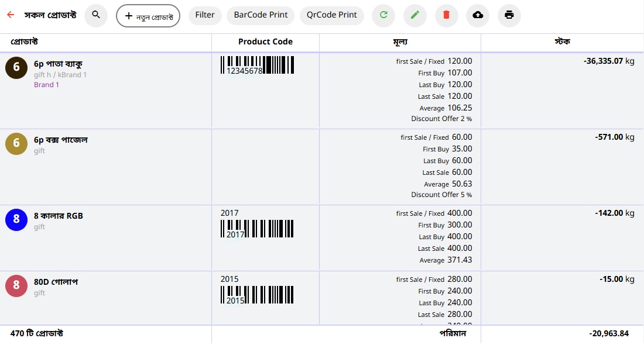Select the স্টক column header
Viewport: 644px width, 345px height.
tap(562, 42)
